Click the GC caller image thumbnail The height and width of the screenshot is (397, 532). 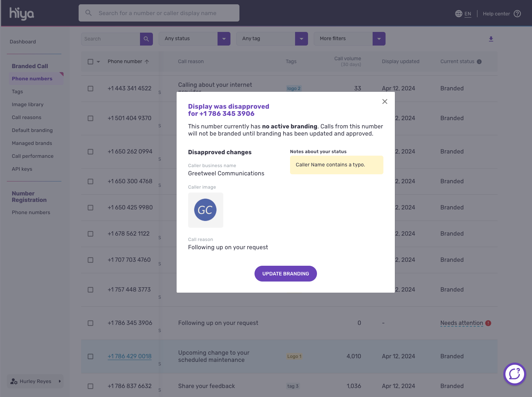pos(205,210)
